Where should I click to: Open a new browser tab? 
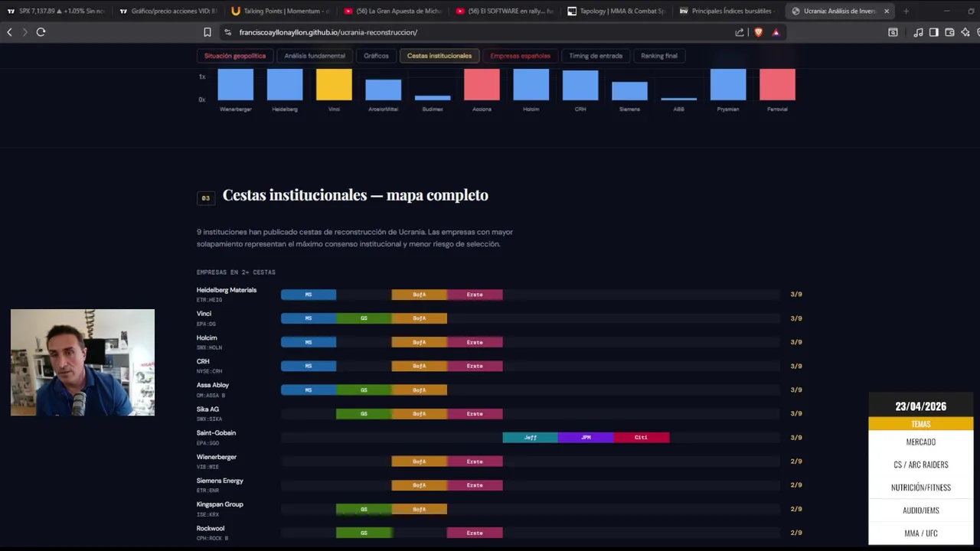click(x=906, y=11)
